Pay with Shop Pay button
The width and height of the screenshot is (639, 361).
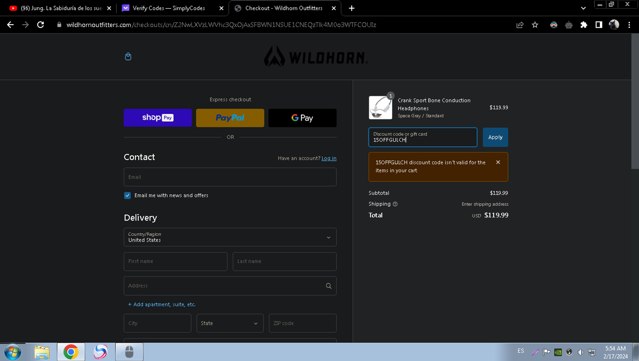(x=158, y=118)
